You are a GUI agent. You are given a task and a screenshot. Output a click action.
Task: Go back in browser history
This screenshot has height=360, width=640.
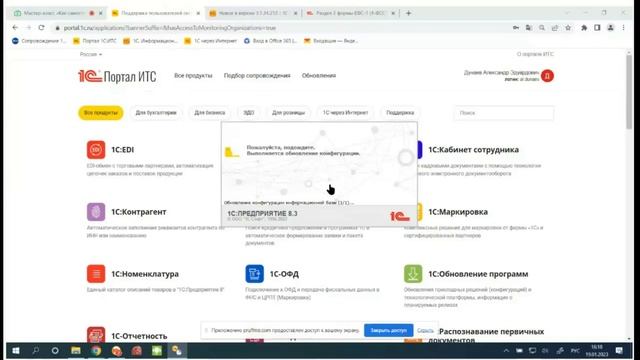(15, 28)
